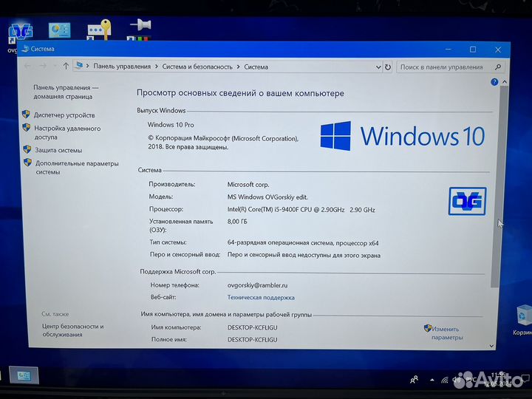Refresh the page with the reload icon
The image size is (532, 399).
(x=388, y=67)
